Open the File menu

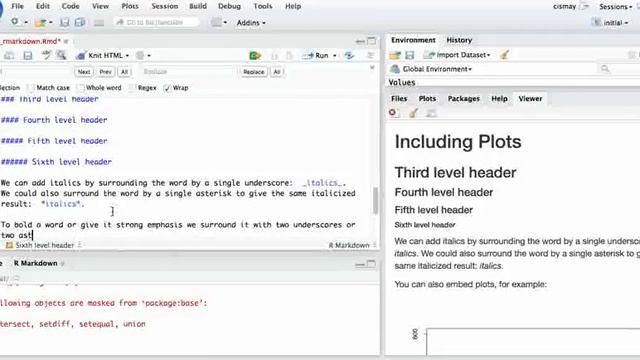tap(18, 7)
